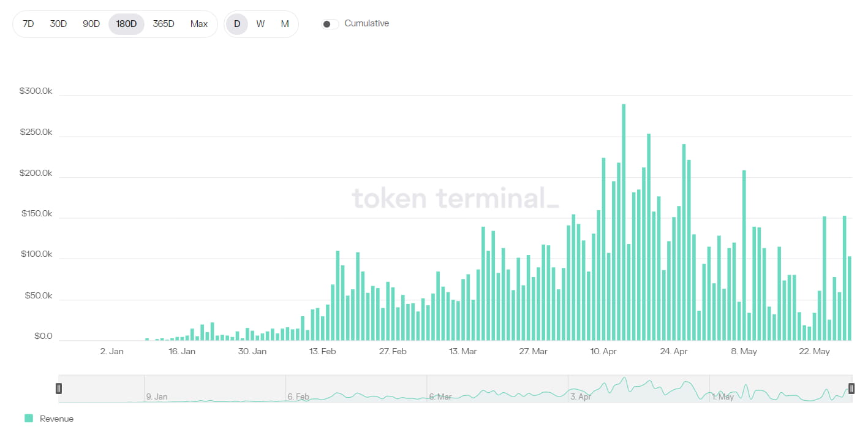Switch to weekly (W) granularity
Screen dimensions: 868x440
(260, 24)
